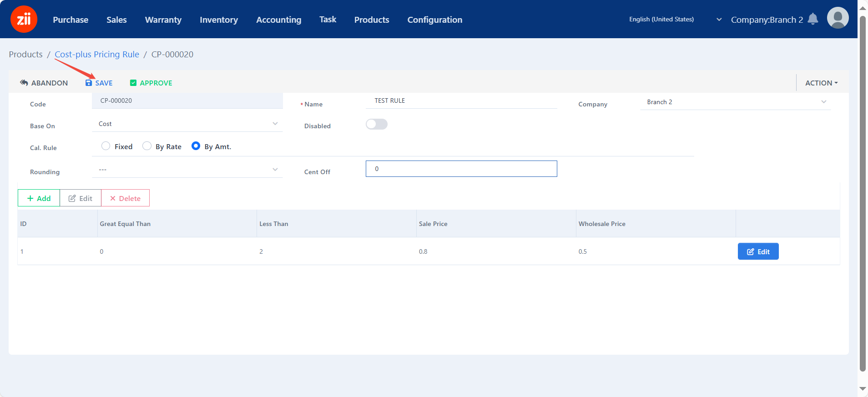Viewport: 868px width, 397px height.
Task: Click the page vertical scrollbar
Action: 863,193
